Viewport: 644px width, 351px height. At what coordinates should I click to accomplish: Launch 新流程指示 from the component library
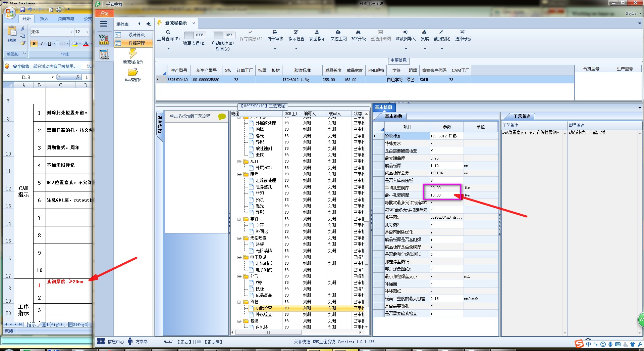click(x=133, y=56)
